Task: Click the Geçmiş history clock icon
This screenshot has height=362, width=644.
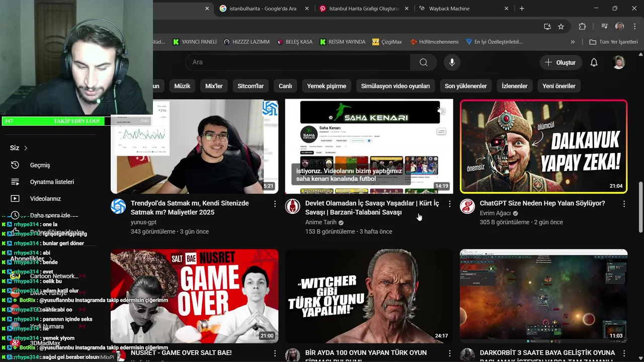Action: pyautogui.click(x=15, y=165)
